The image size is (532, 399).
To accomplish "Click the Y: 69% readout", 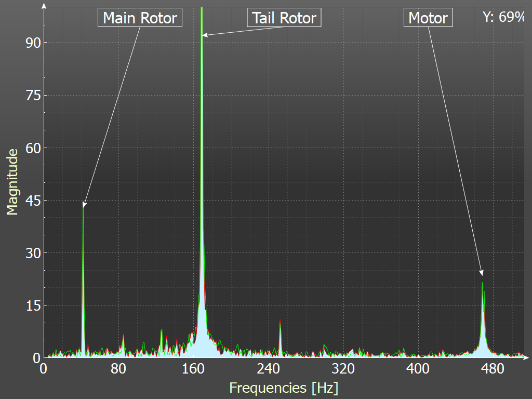I will click(503, 17).
